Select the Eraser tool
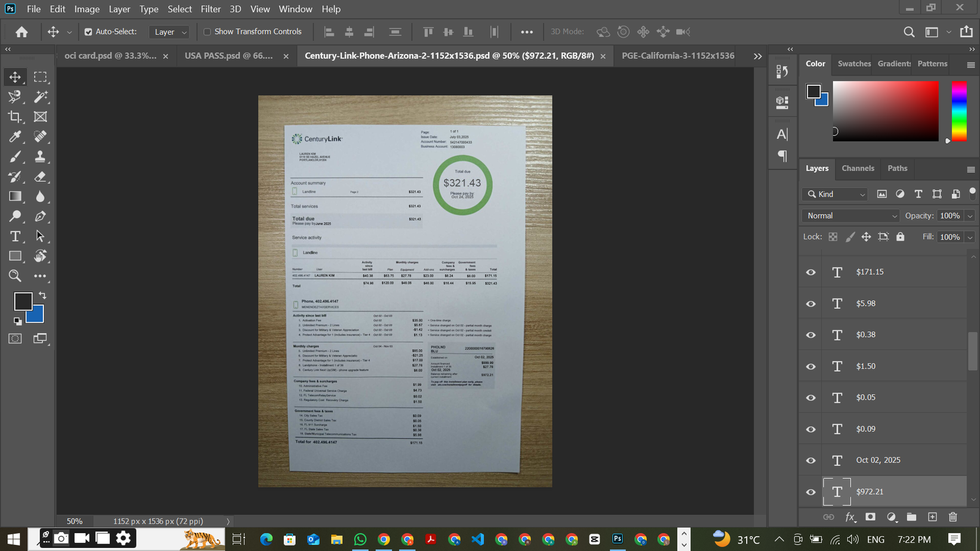The height and width of the screenshot is (551, 980). click(40, 177)
